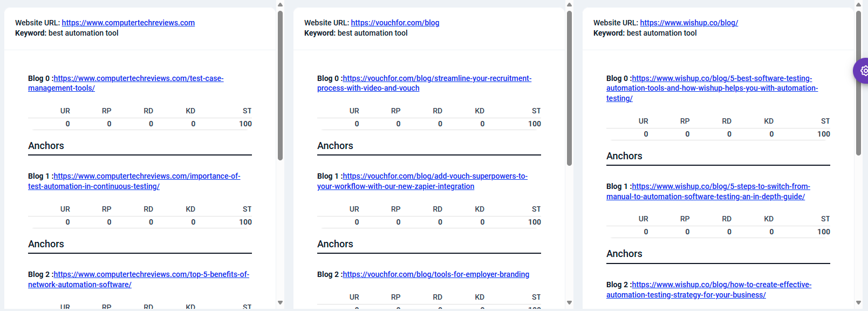Image resolution: width=868 pixels, height=311 pixels.
Task: Open the importance-of-test-automation-in-continuous-testing link
Action: [134, 181]
